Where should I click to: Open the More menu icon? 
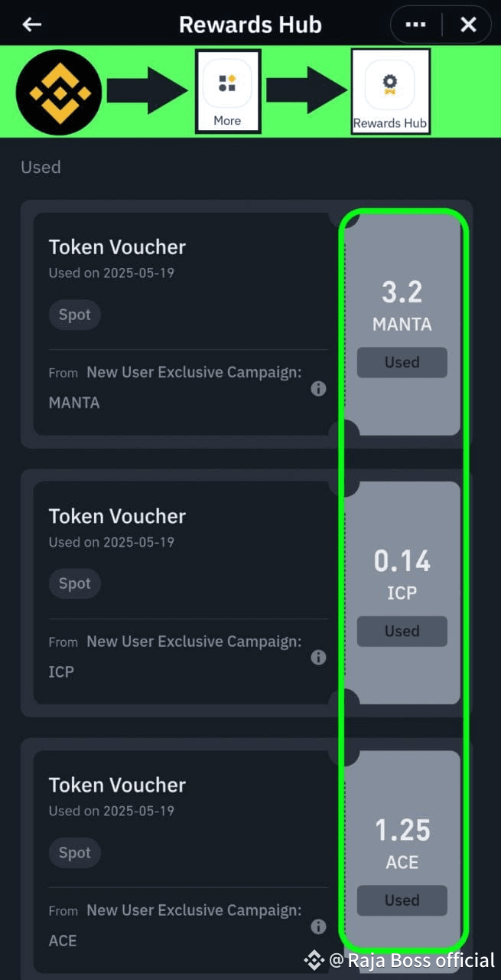[227, 84]
